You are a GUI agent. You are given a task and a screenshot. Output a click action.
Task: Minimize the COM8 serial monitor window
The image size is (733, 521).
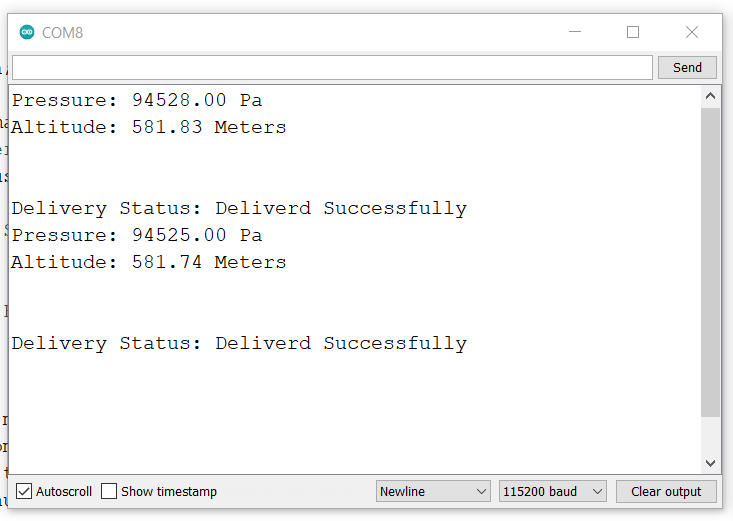(x=575, y=32)
